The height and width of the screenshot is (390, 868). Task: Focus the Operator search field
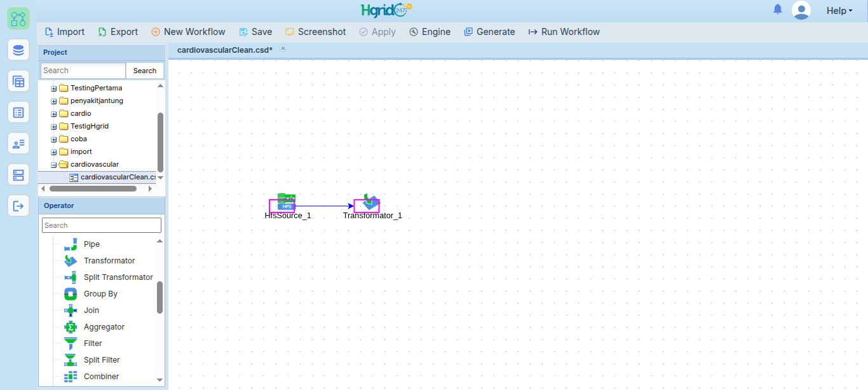click(102, 225)
